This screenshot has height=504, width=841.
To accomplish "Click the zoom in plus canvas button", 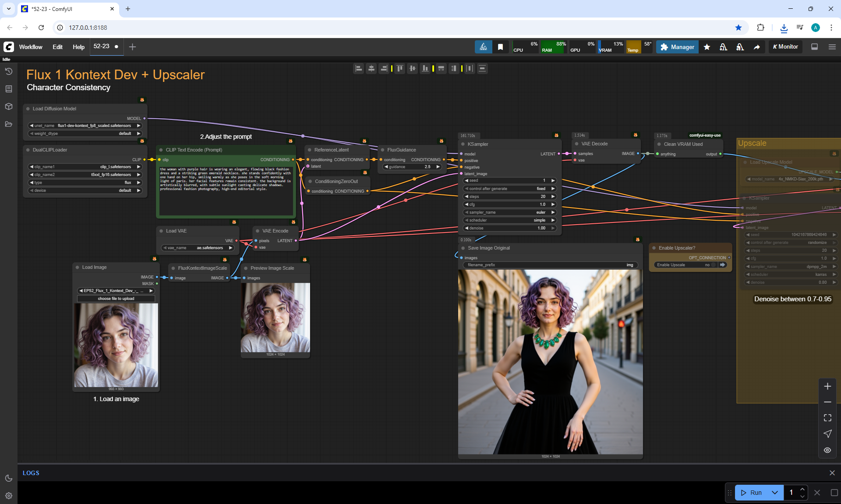I will 827,386.
